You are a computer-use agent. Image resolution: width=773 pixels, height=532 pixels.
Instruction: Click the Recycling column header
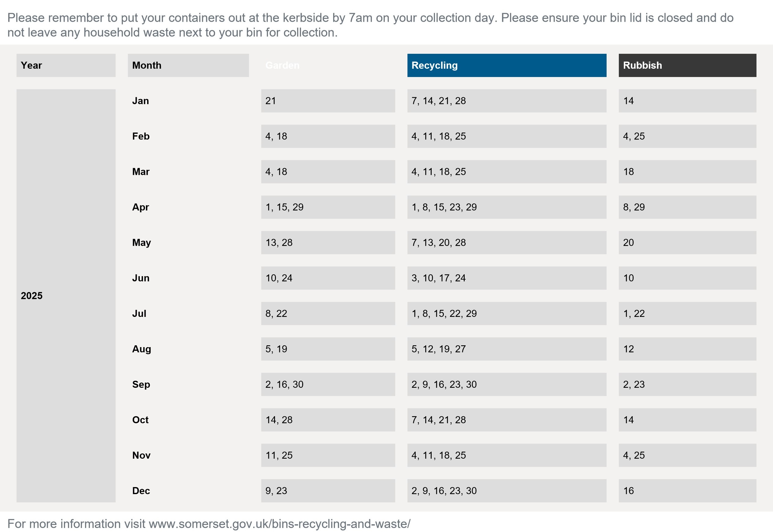pos(507,65)
